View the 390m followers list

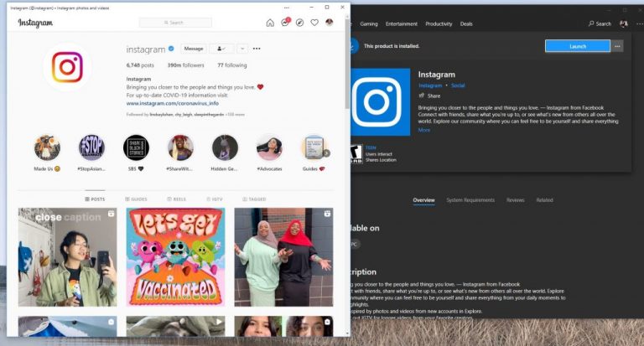point(185,65)
